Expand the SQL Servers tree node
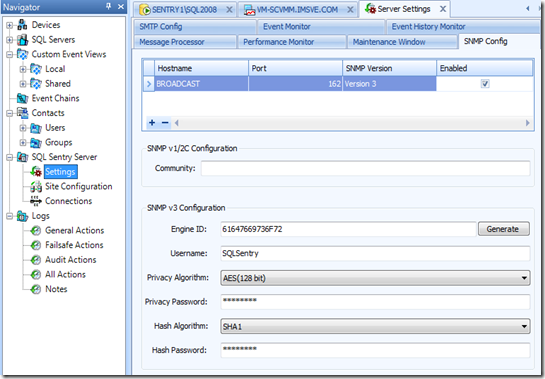Screen dimensions: 545x379 click(10, 40)
